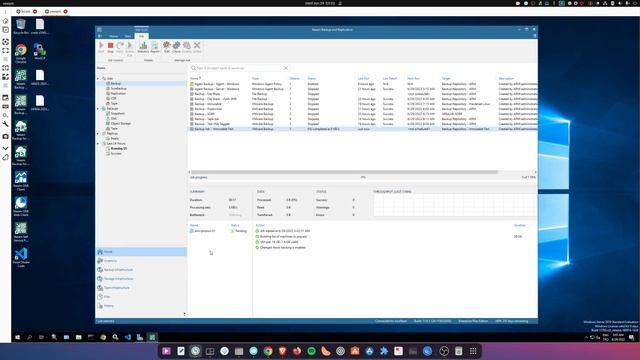The width and height of the screenshot is (640, 360).
Task: Select 'Backup Job - Immutable Test' row
Action: tap(363, 129)
